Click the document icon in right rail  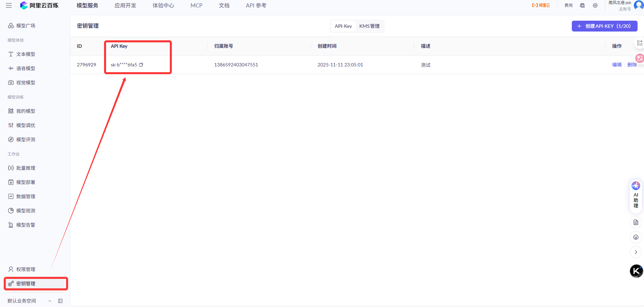[636, 222]
